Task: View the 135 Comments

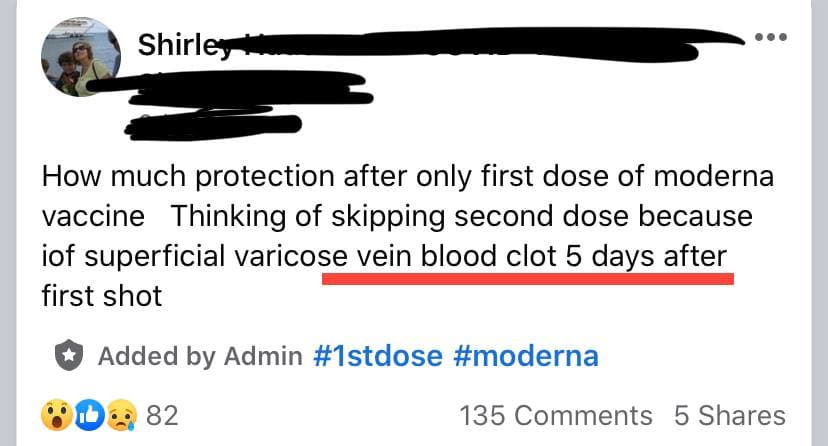Action: coord(555,415)
